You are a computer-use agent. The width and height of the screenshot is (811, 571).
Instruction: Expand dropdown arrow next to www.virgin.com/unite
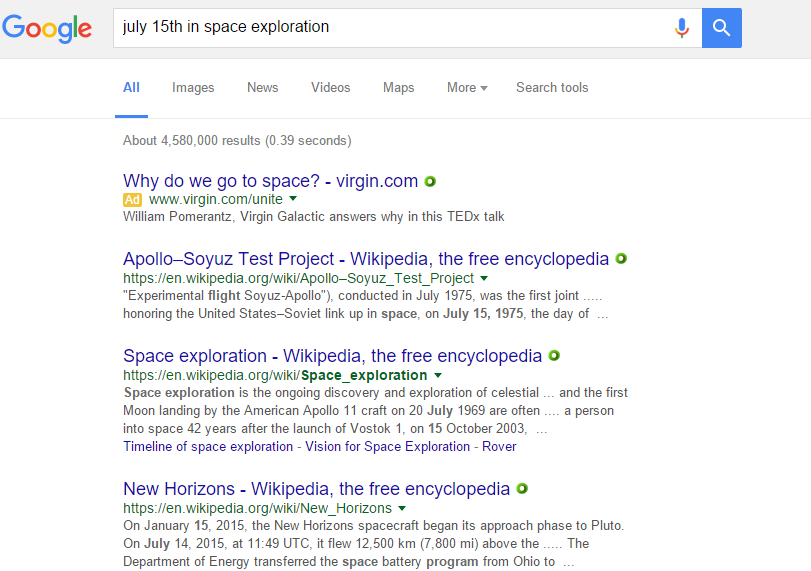pos(293,199)
